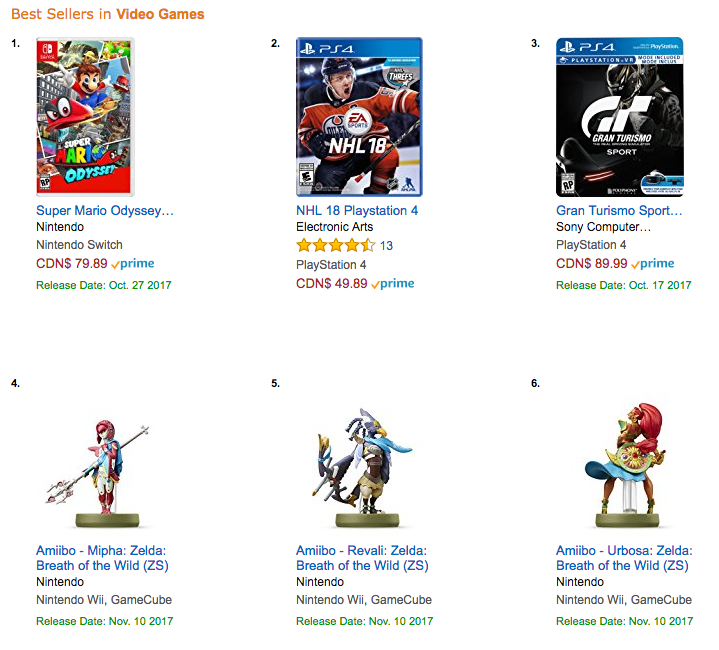This screenshot has width=719, height=650.
Task: Select the Mipha amiibo figure image
Action: click(x=98, y=463)
